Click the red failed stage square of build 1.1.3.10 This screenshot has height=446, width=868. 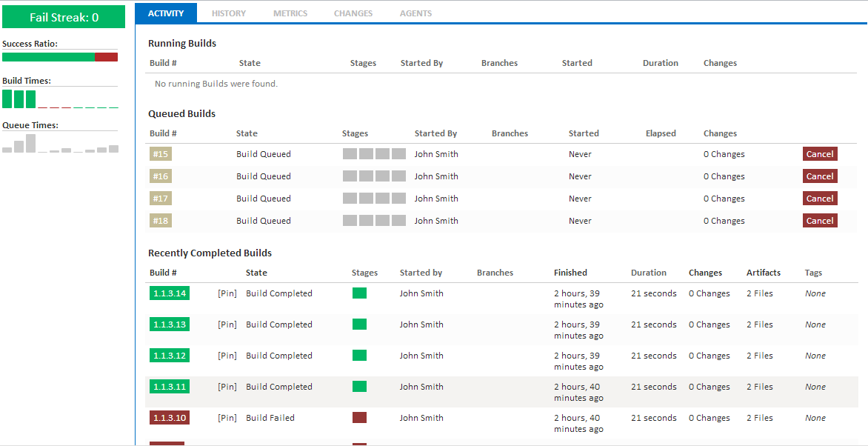[359, 418]
